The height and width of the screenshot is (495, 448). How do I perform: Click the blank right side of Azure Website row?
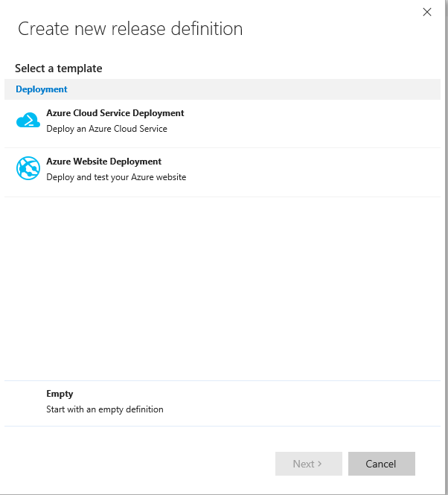(335, 171)
